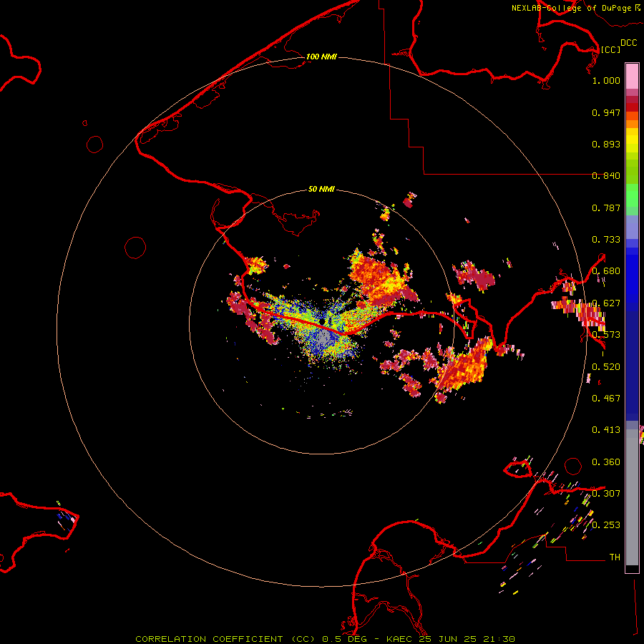
Task: Select the 0.840 value on the color scale
Action: coord(606,176)
